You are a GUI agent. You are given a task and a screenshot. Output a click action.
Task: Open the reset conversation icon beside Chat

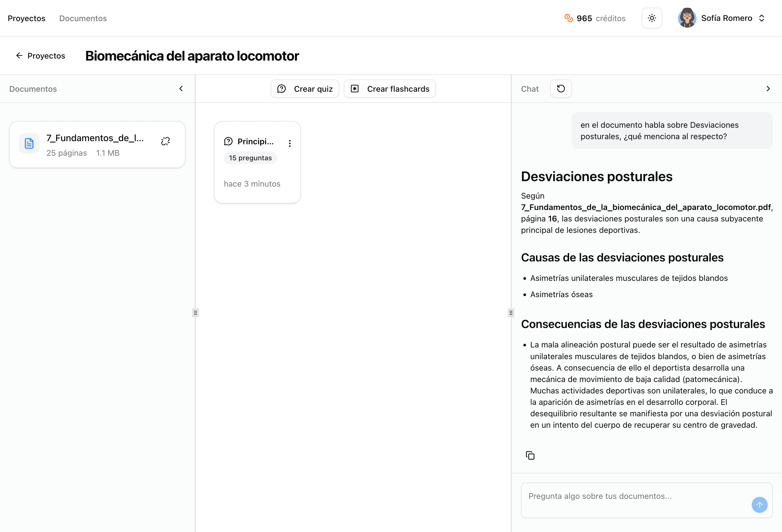560,89
